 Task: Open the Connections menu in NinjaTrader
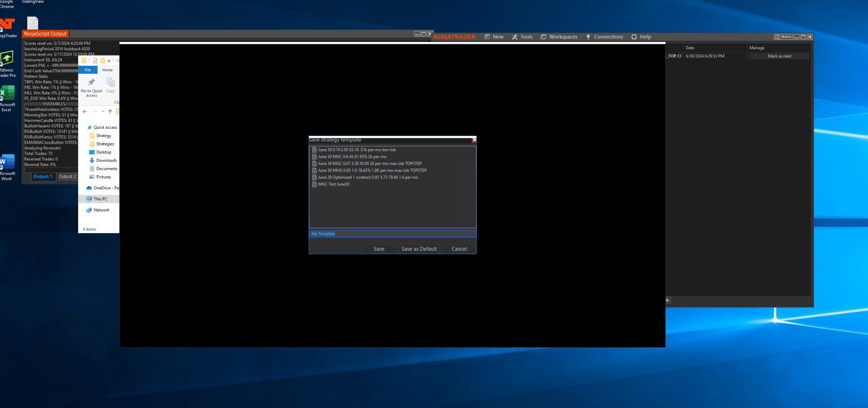coord(604,37)
